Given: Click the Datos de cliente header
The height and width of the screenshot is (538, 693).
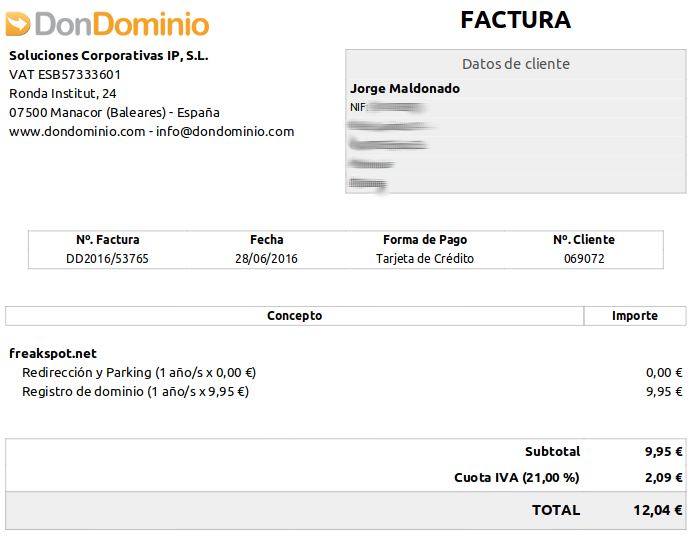Looking at the screenshot, I should 515,64.
